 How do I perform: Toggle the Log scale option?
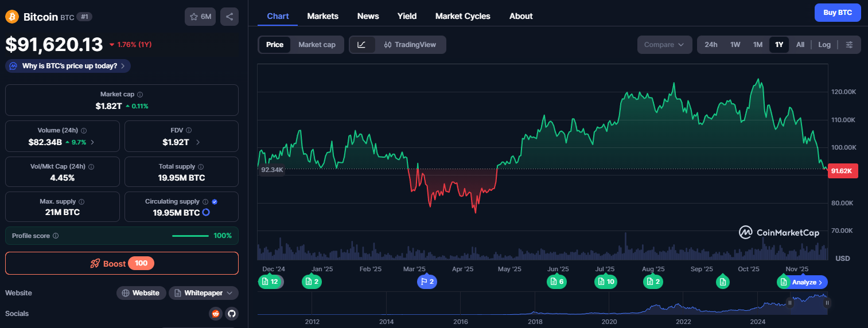(824, 45)
